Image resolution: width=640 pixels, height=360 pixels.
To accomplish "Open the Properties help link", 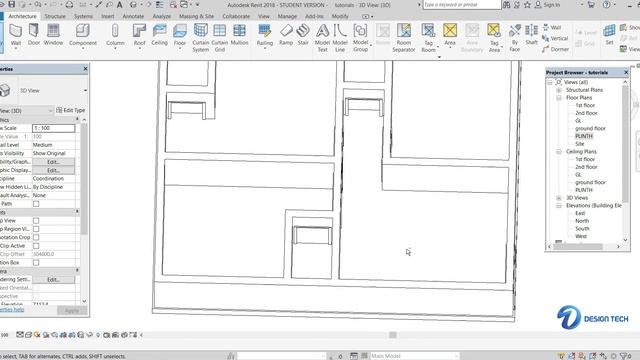I will coord(12,310).
